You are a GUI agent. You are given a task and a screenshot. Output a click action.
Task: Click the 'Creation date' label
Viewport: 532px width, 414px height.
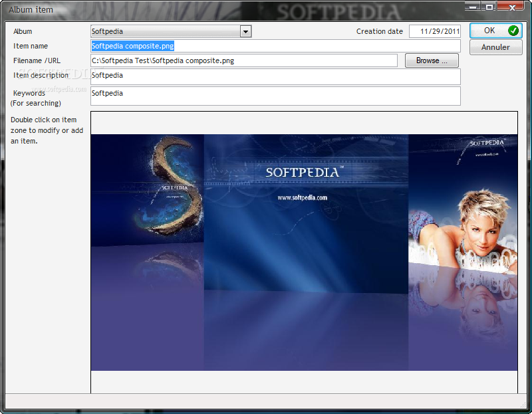coord(380,31)
